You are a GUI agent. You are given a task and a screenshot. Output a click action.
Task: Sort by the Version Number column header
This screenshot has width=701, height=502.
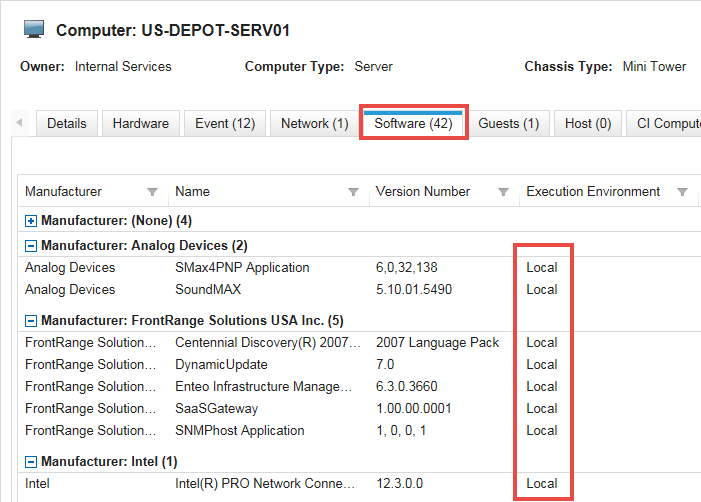423,192
